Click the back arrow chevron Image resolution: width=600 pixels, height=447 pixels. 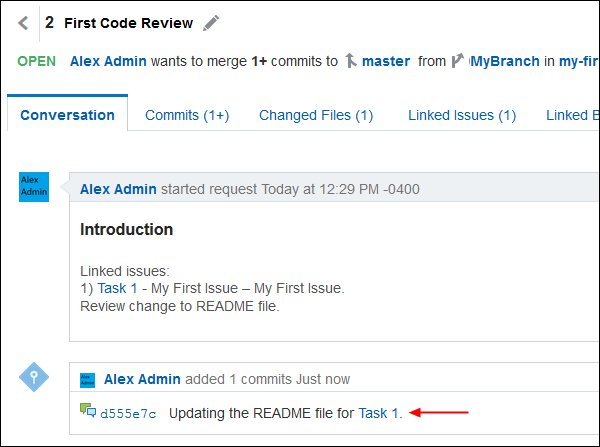pyautogui.click(x=23, y=23)
